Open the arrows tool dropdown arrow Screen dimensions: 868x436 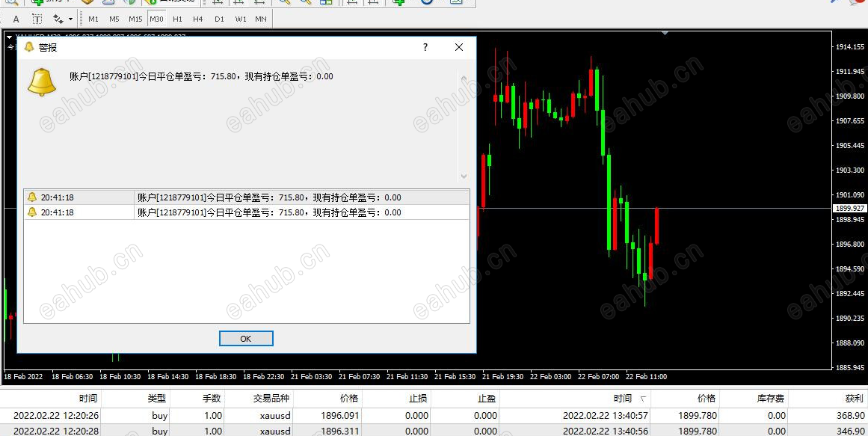coord(70,19)
